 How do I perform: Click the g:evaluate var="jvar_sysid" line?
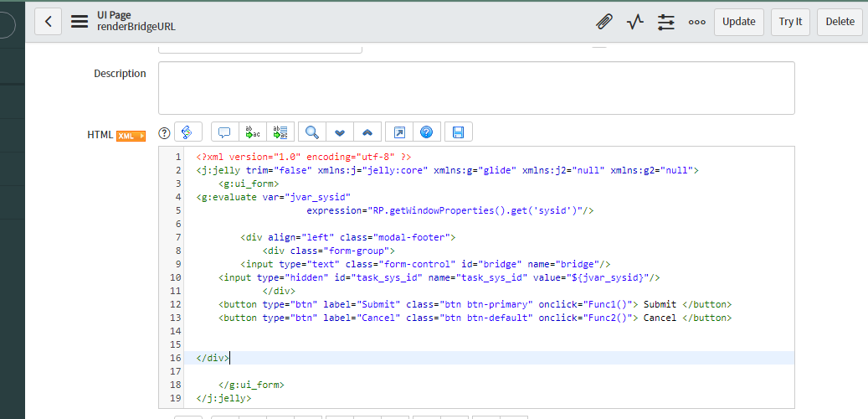tap(274, 197)
